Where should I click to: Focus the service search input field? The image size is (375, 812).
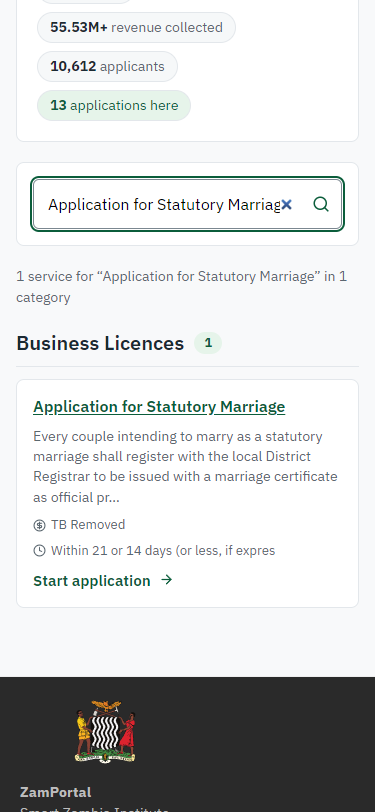click(163, 205)
